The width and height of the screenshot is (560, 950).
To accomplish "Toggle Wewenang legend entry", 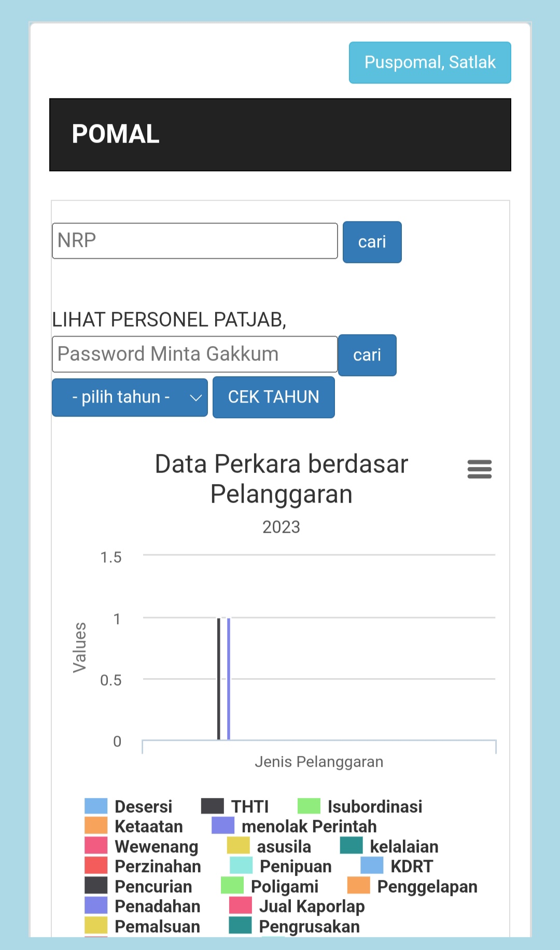I will [x=156, y=846].
